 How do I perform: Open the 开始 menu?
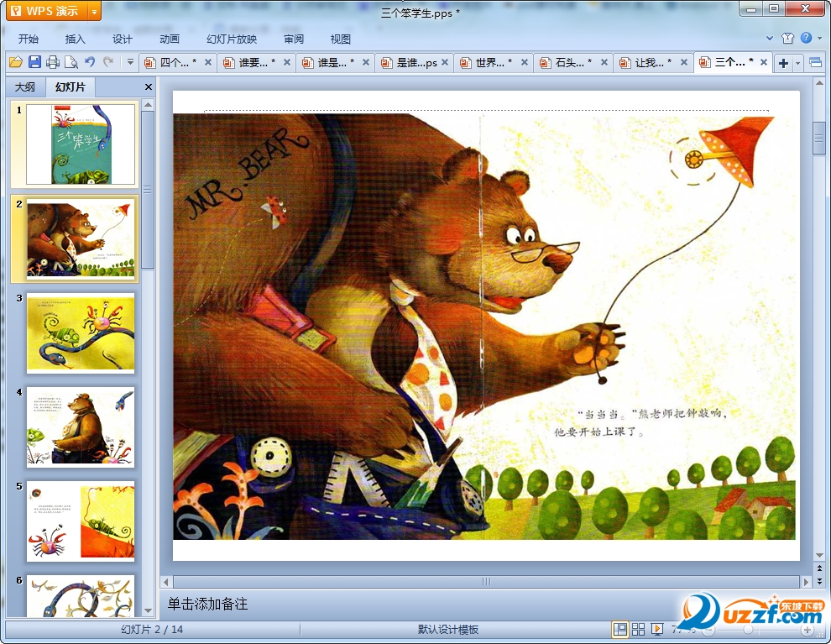pos(28,39)
